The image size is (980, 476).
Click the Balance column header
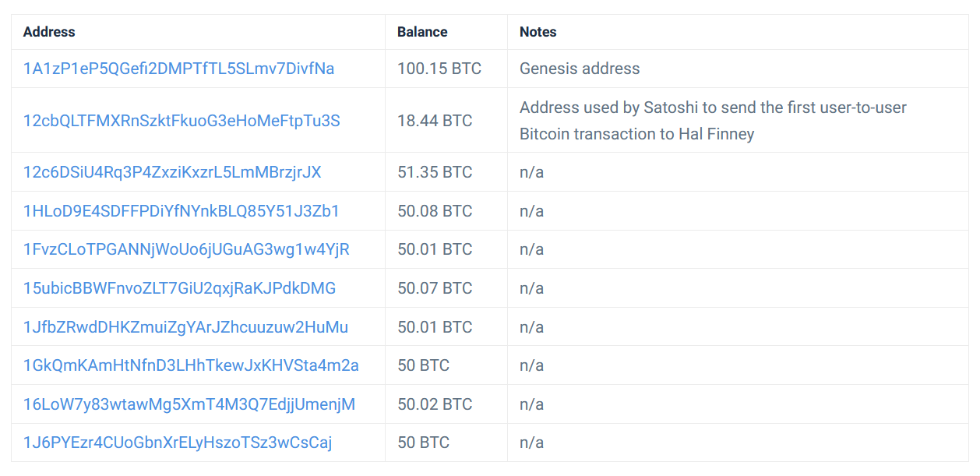422,32
